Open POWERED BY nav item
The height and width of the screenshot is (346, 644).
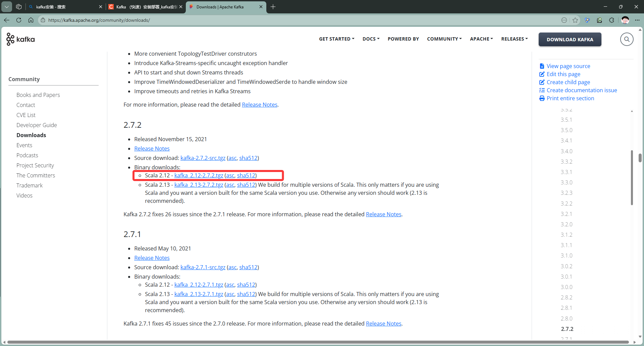tap(403, 39)
